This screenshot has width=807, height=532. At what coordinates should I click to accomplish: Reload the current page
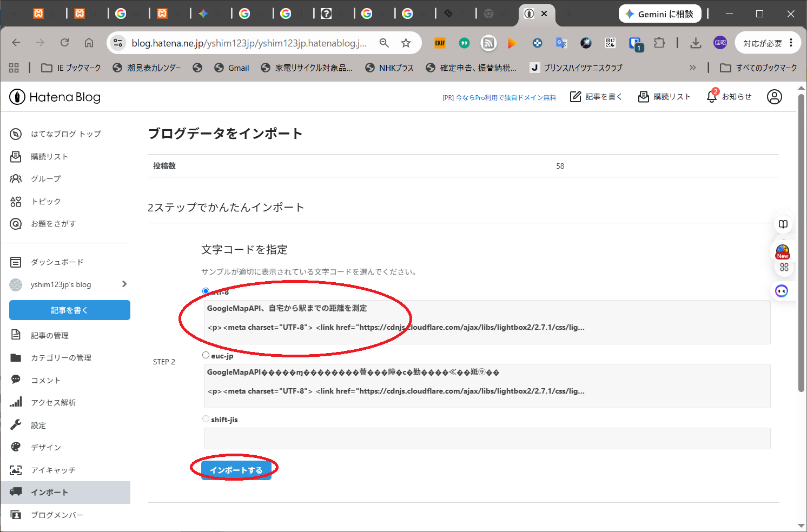[65, 43]
